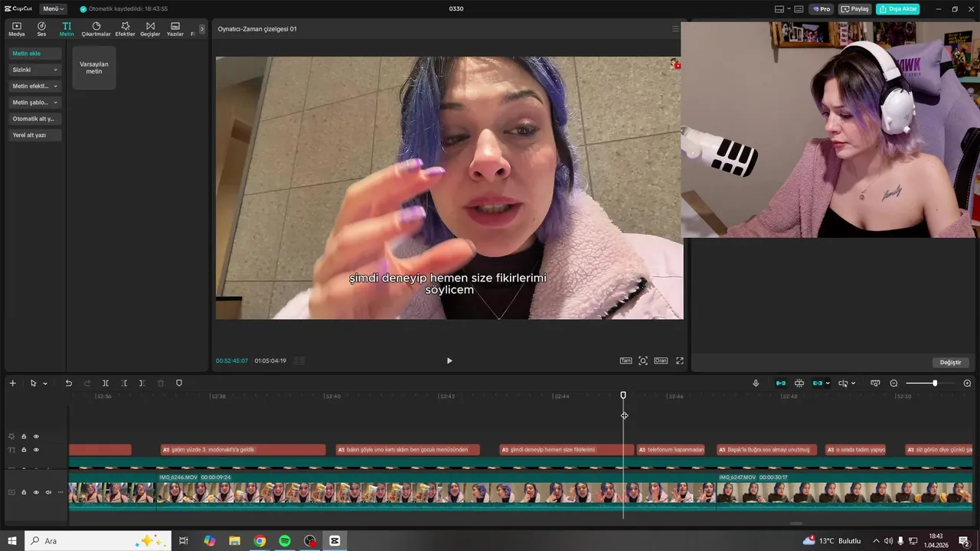The height and width of the screenshot is (551, 980).
Task: Undo the last action
Action: [68, 383]
